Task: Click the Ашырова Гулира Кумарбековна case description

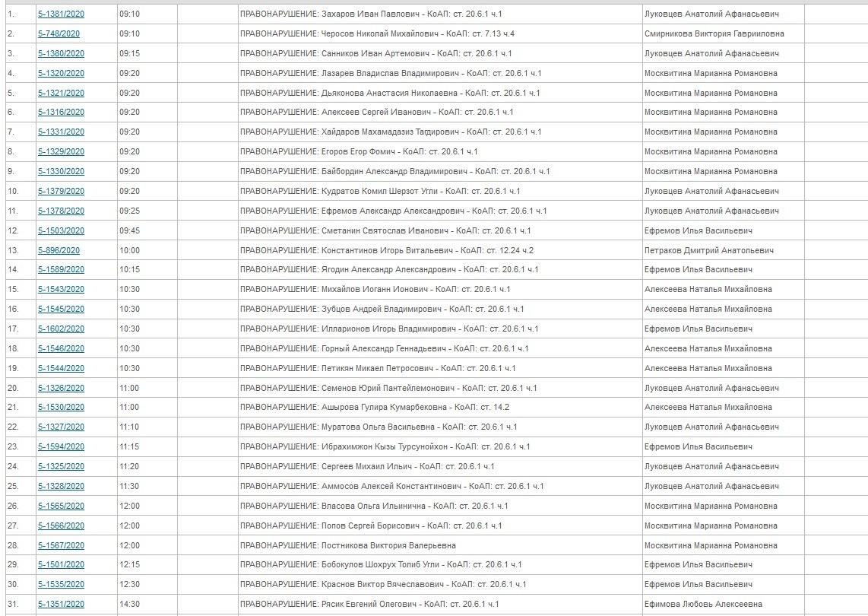Action: [x=374, y=408]
